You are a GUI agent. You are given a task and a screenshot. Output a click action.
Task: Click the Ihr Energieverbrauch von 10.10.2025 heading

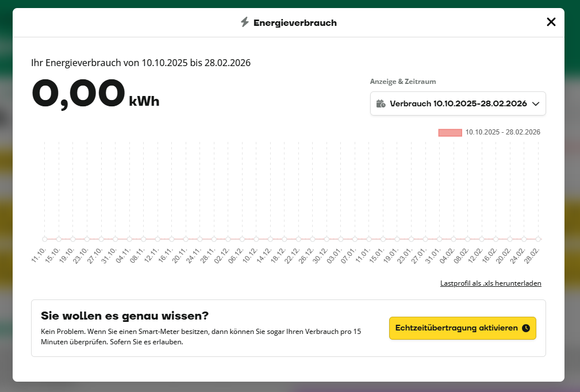click(141, 63)
